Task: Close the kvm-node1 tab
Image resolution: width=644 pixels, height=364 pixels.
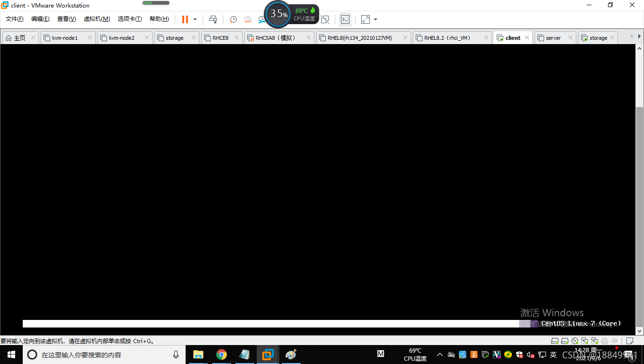Action: [x=90, y=38]
